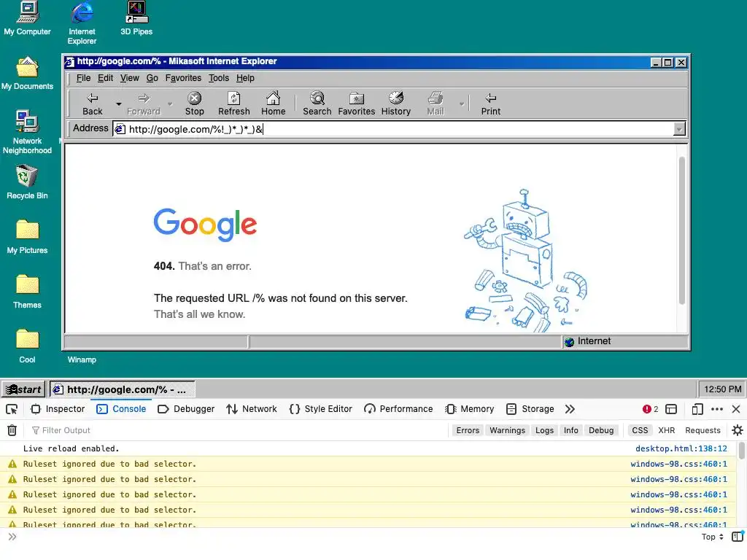Open the devtools three-dots options menu

pyautogui.click(x=717, y=409)
